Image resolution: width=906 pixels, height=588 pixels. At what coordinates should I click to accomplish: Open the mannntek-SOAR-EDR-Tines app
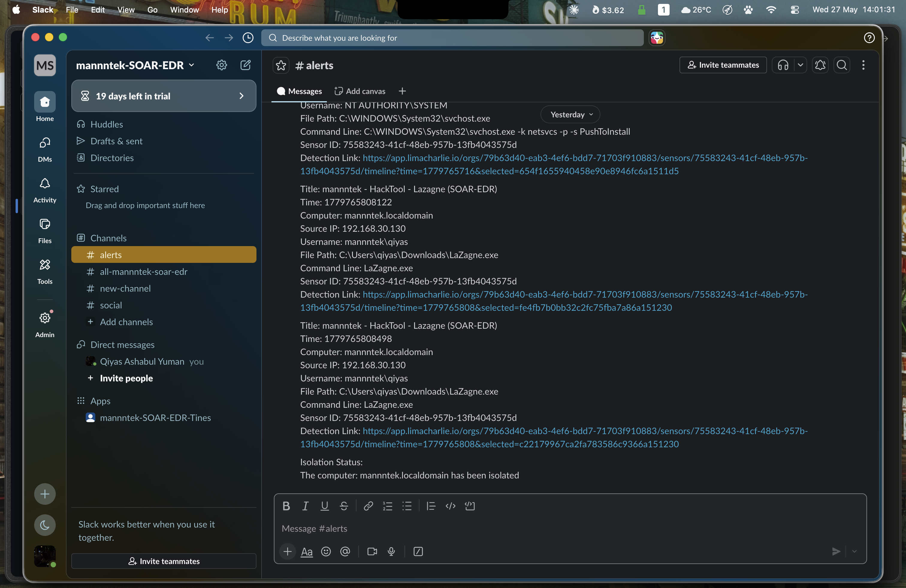[x=164, y=418]
